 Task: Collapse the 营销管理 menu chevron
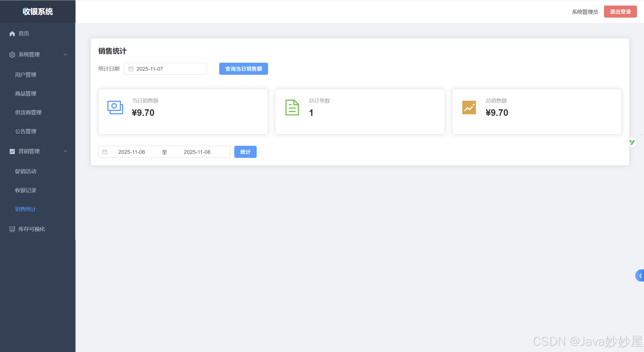[65, 151]
